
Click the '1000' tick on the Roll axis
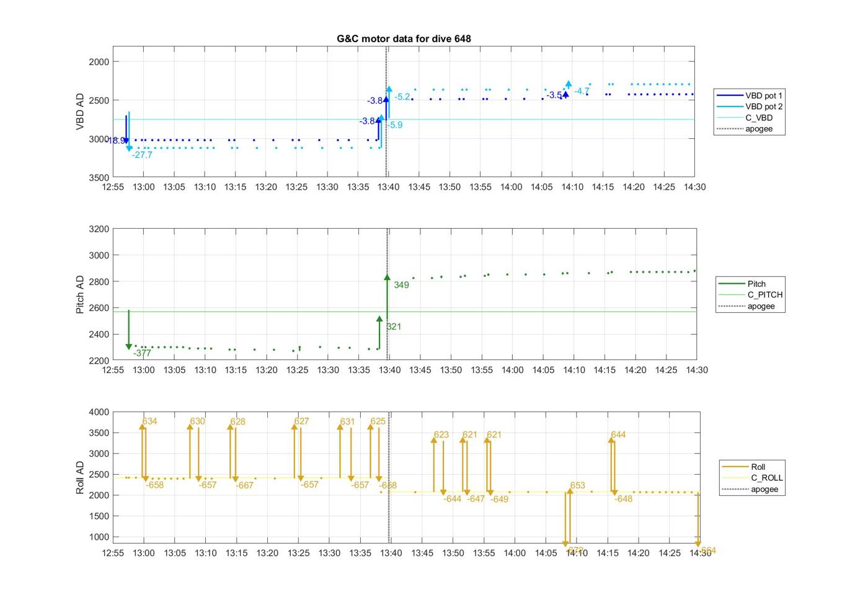pyautogui.click(x=99, y=537)
